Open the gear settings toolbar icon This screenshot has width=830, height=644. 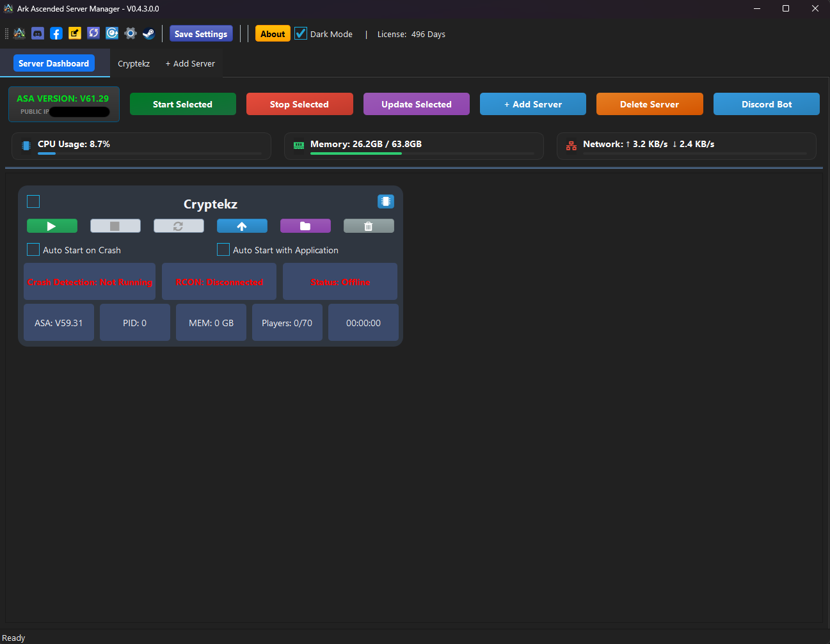pyautogui.click(x=131, y=33)
